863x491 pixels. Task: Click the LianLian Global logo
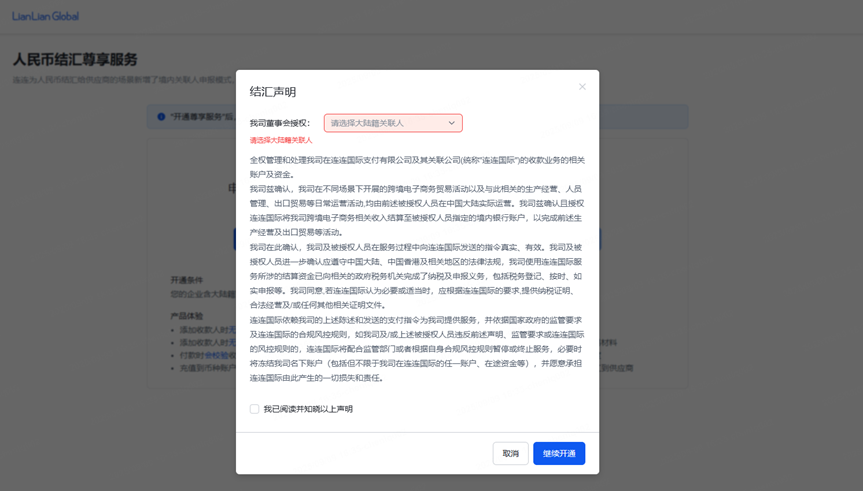tap(46, 17)
